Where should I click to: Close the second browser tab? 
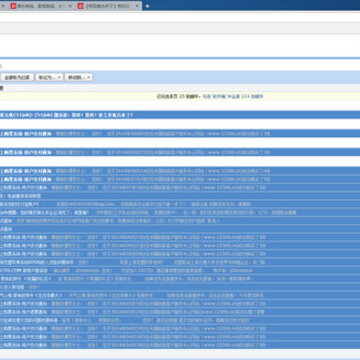pyautogui.click(x=136, y=6)
